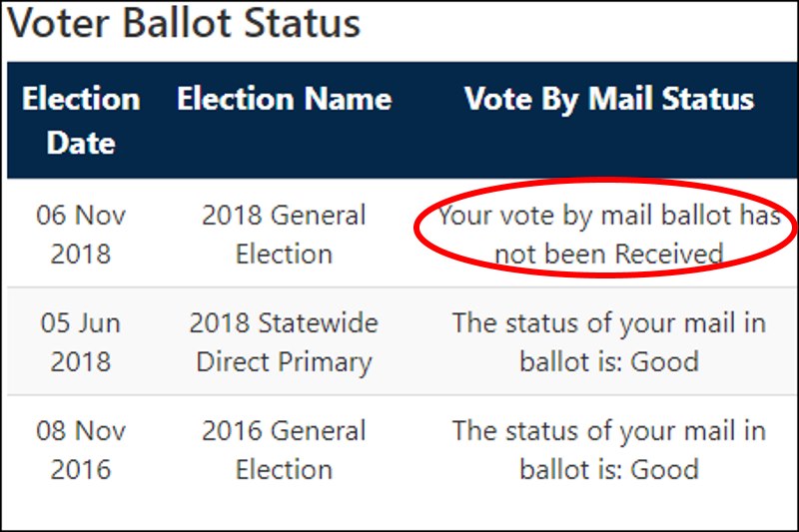This screenshot has height=532, width=799.
Task: Click the Vote By Mail Status header
Action: [x=608, y=99]
